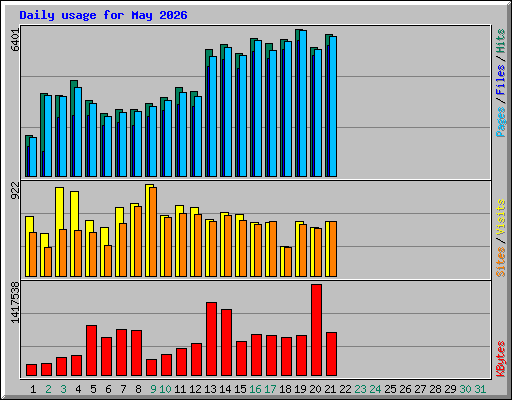Click the red KBytes bar for day 1
The image size is (512, 400).
(x=31, y=370)
